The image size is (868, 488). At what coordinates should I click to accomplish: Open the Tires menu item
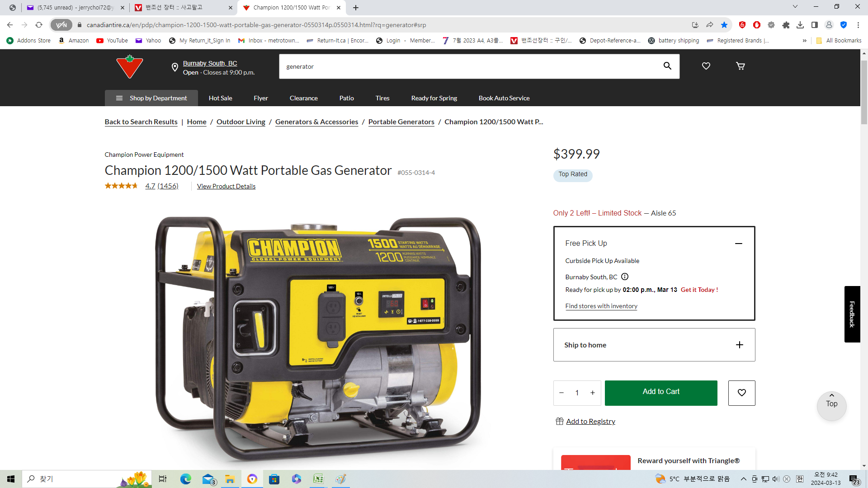382,98
